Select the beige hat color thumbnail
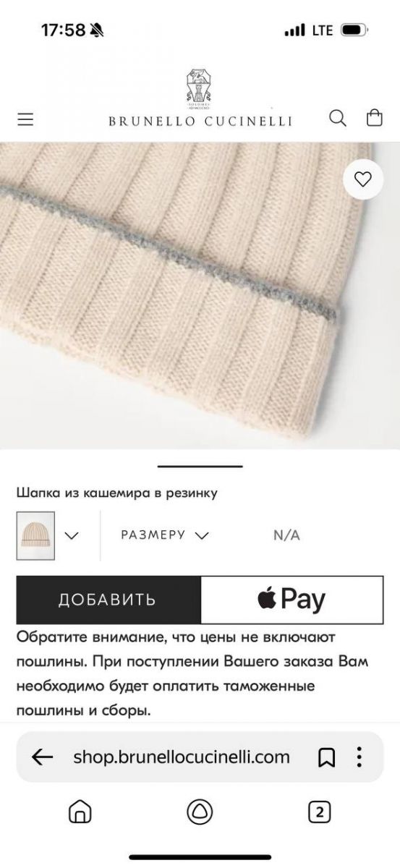The image size is (400, 868). click(x=35, y=536)
